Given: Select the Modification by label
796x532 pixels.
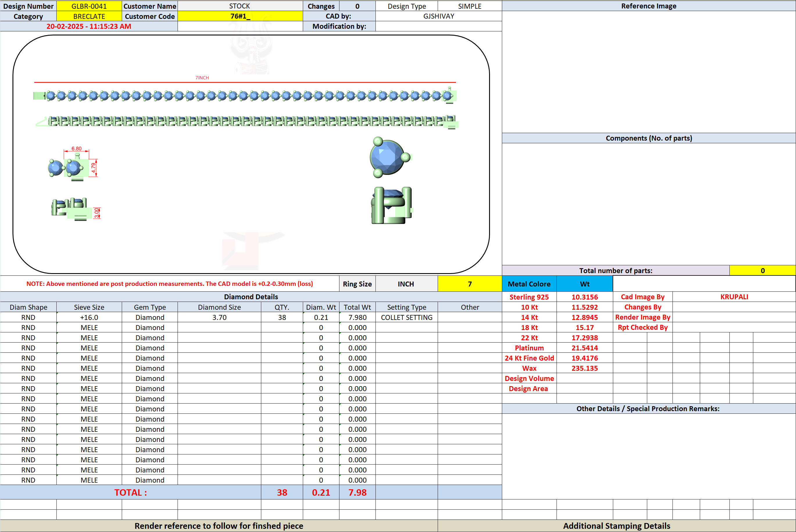Looking at the screenshot, I should (339, 26).
